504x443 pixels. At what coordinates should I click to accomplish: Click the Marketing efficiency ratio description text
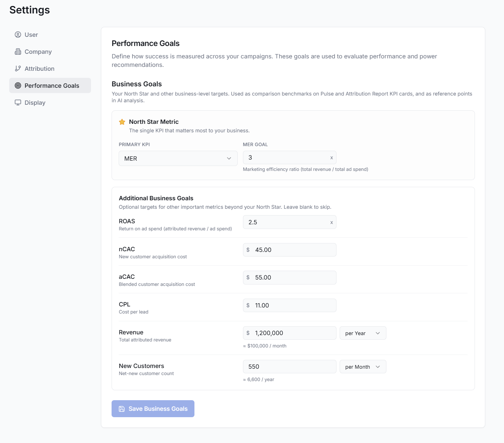point(306,169)
